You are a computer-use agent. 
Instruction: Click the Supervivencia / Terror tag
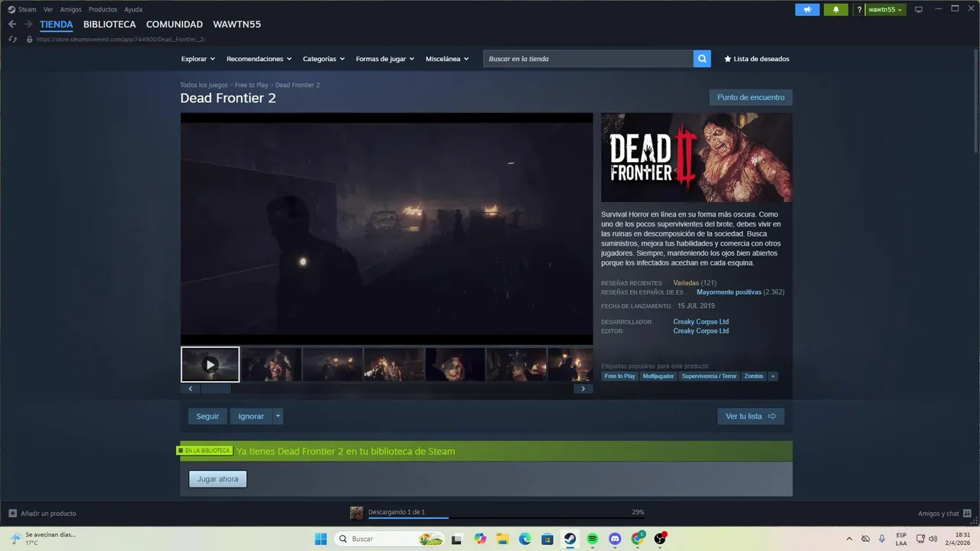click(x=709, y=377)
